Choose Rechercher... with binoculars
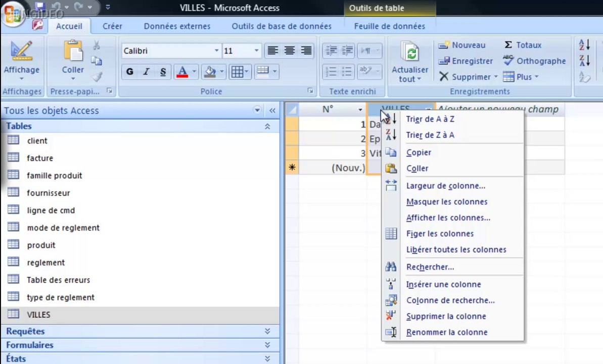The image size is (603, 364). tap(453, 267)
